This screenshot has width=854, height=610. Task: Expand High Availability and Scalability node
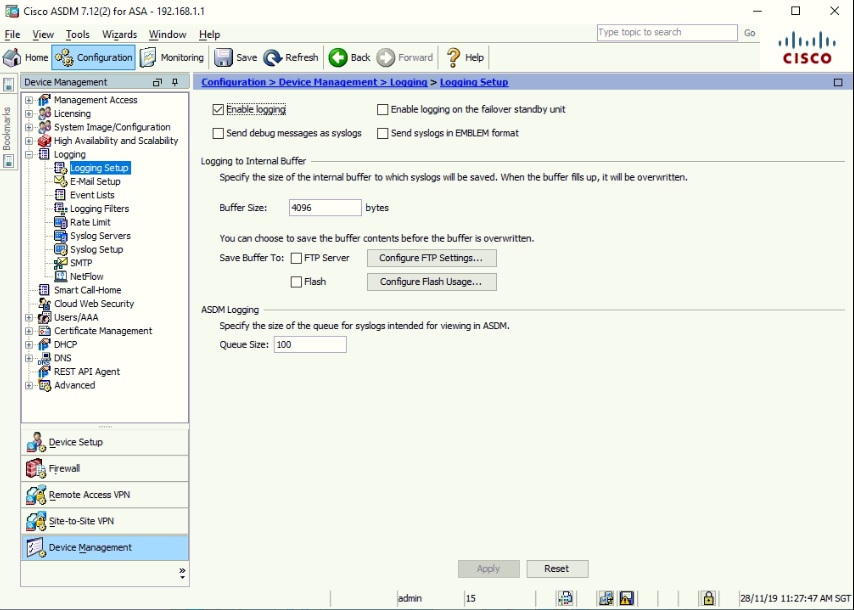pos(29,141)
